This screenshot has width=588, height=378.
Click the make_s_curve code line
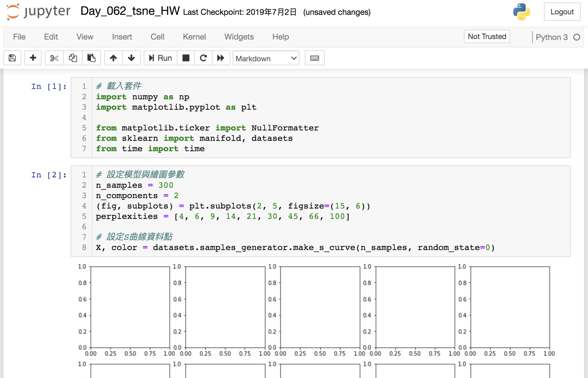[295, 248]
